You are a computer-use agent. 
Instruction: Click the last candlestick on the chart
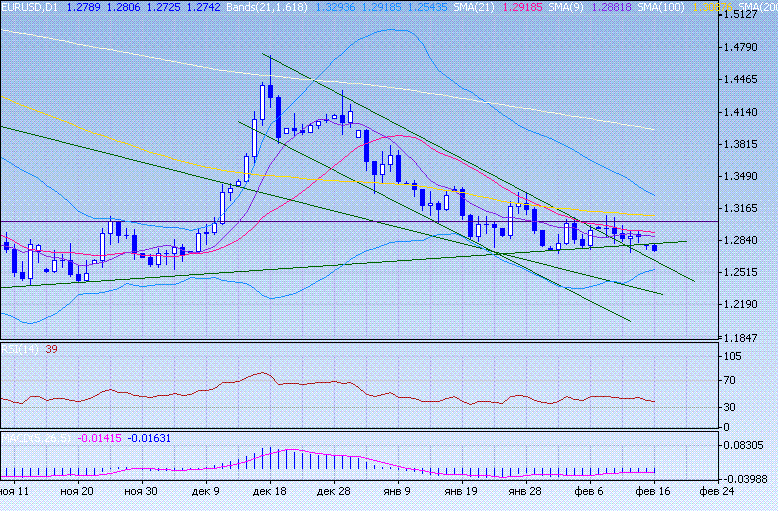[655, 247]
